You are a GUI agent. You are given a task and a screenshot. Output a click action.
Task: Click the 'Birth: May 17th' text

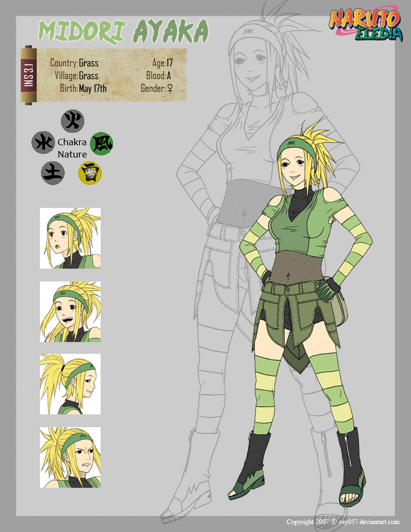(x=83, y=88)
